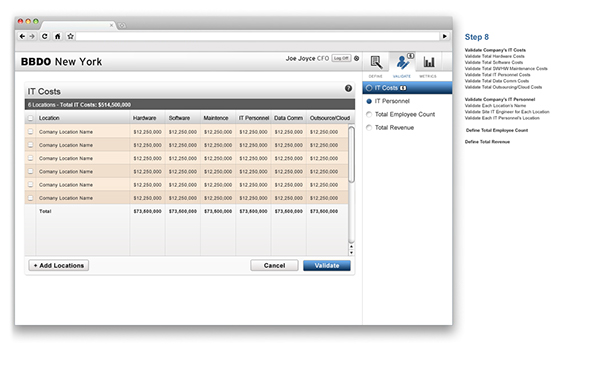Viewport: 600px width, 388px height.
Task: Select Total Employee Count option
Action: (x=401, y=114)
